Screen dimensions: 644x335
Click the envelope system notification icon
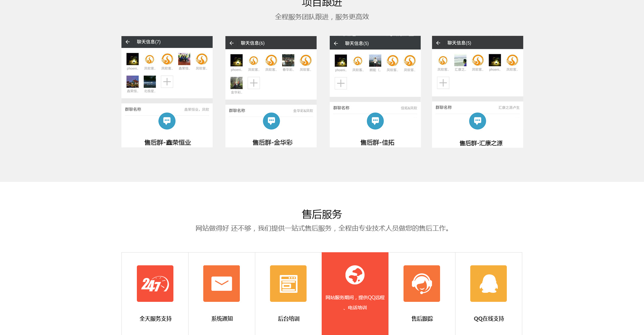point(221,283)
